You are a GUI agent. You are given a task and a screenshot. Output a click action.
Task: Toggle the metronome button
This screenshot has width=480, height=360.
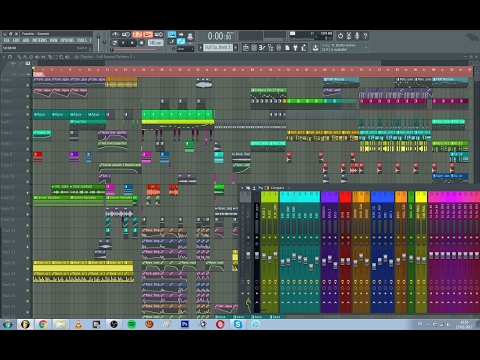tap(115, 34)
